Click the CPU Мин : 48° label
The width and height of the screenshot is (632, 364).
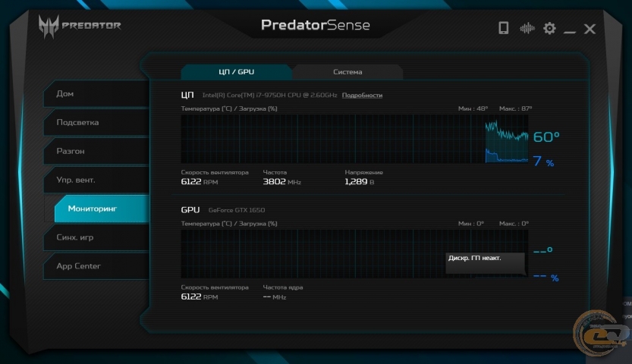point(473,108)
